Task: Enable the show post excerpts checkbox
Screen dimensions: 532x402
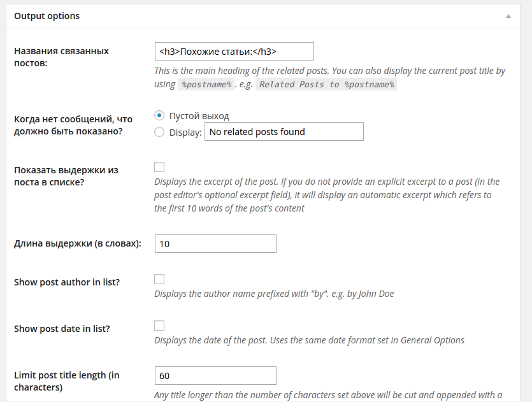Action: pyautogui.click(x=159, y=167)
